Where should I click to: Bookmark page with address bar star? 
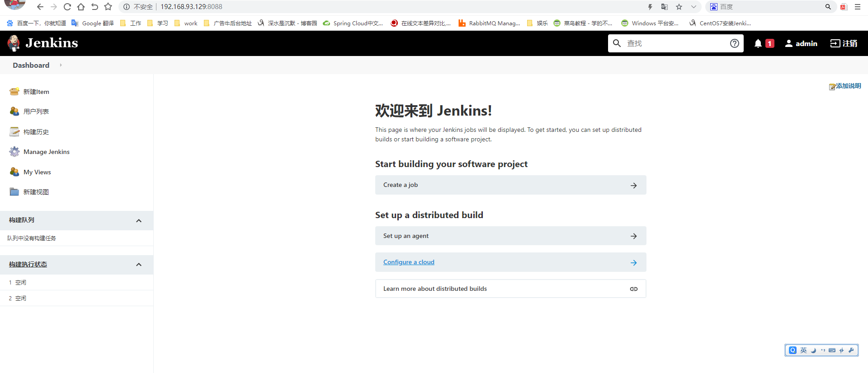(x=679, y=7)
